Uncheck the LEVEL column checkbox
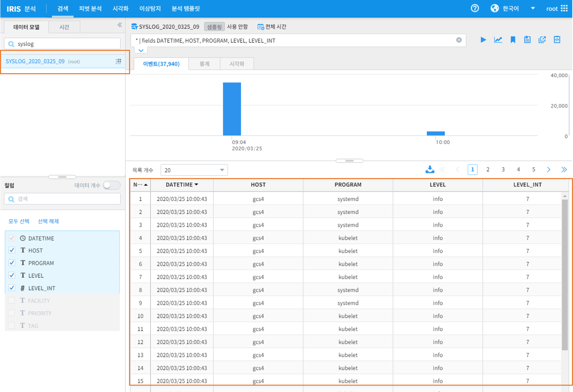 coord(12,275)
